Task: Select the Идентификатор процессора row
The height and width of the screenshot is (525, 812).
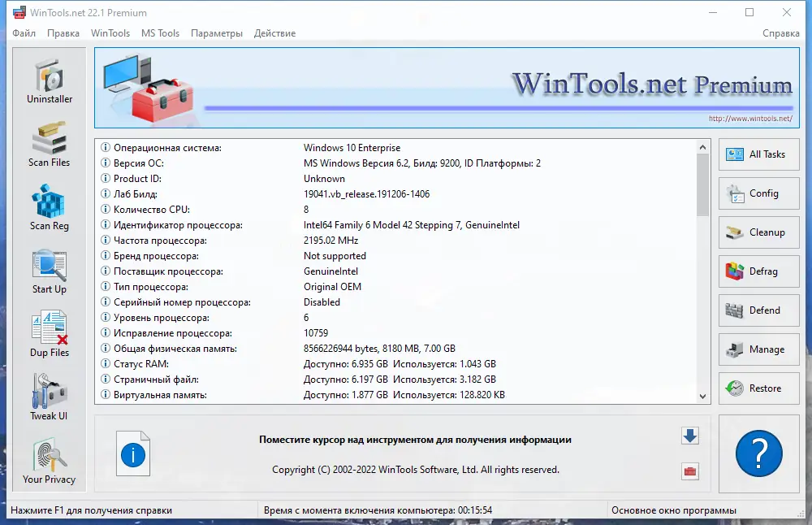Action: coord(396,225)
